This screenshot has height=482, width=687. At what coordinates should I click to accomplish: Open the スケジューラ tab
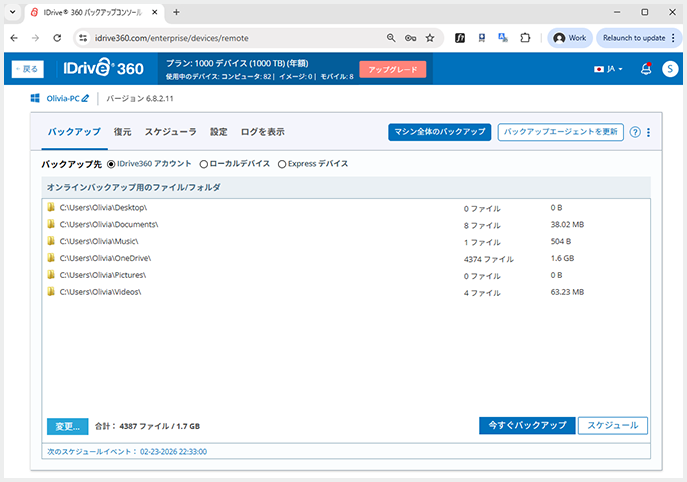pos(171,132)
